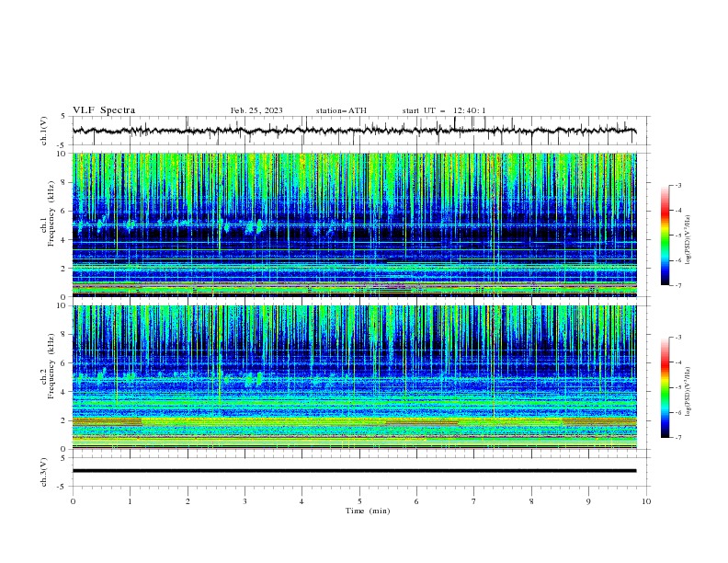The height and width of the screenshot is (563, 728).
Task: Click the ch.3 flat black trace
Action: coord(354,471)
